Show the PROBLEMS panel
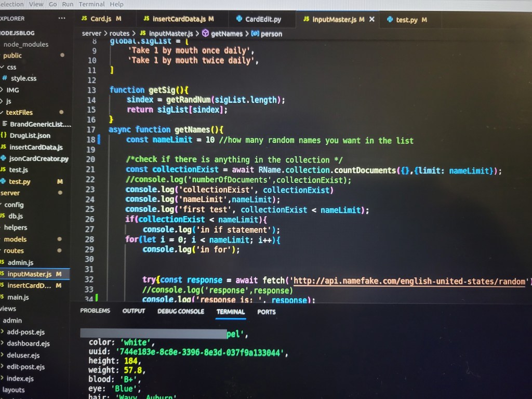Viewport: 532px width, 399px height. (95, 311)
